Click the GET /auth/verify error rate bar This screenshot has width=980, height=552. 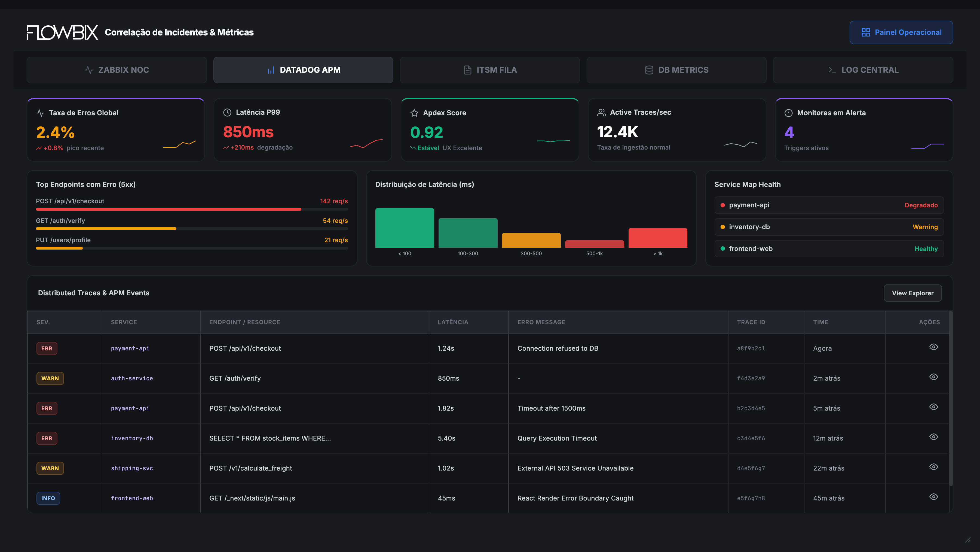[x=192, y=228]
